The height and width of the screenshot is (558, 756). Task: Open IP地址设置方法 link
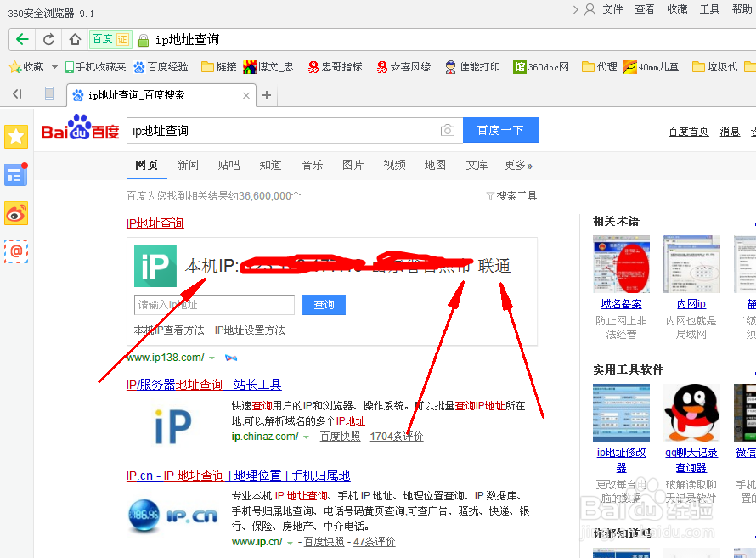(x=250, y=330)
